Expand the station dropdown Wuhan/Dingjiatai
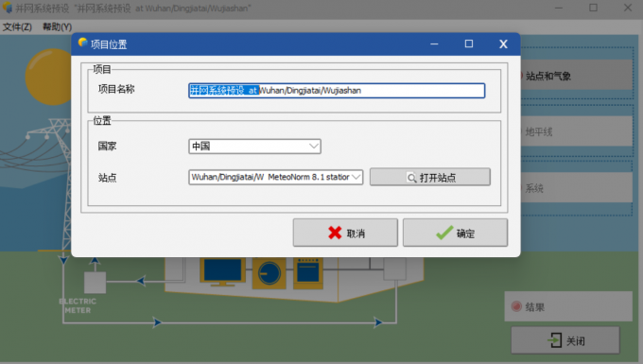The height and width of the screenshot is (364, 643). (x=275, y=177)
